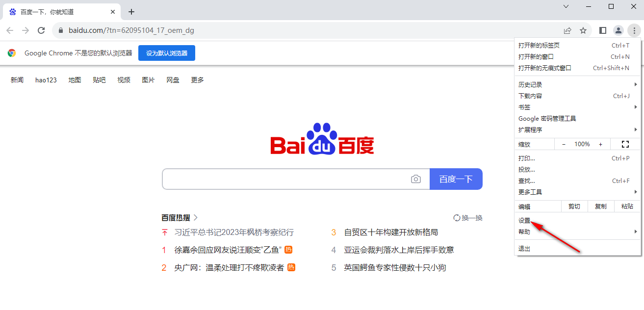644x310 pixels.
Task: Open the hao123 link
Action: pos(46,80)
